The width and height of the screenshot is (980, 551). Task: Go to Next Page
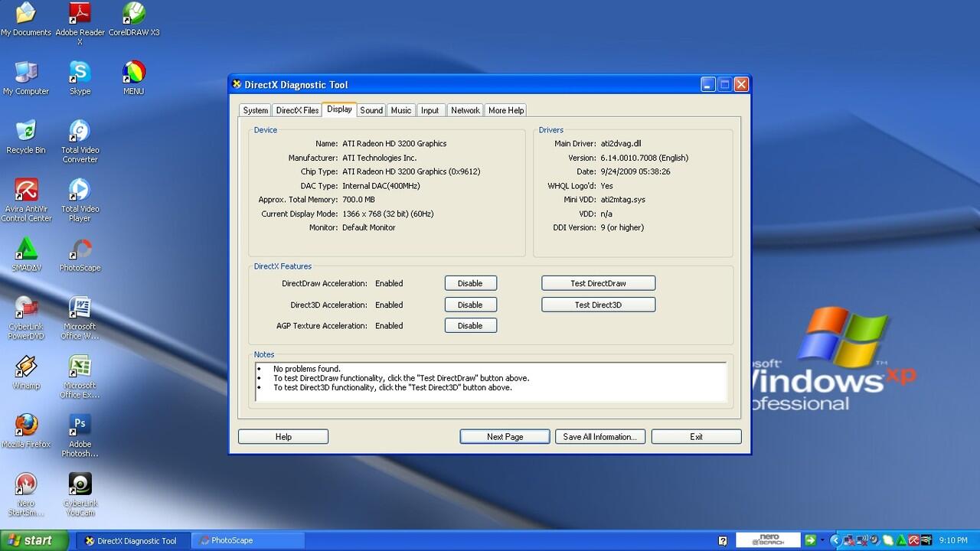coord(505,436)
